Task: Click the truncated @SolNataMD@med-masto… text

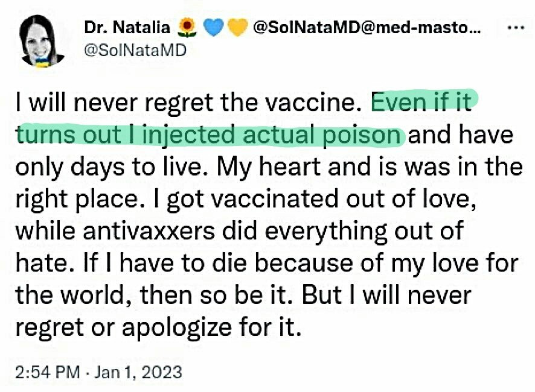Action: click(367, 28)
